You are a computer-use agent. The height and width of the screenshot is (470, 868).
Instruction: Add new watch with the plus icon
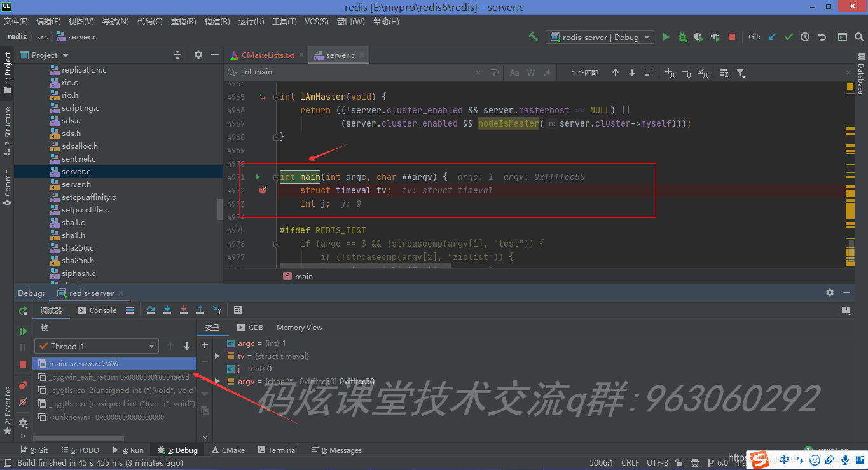pyautogui.click(x=205, y=345)
